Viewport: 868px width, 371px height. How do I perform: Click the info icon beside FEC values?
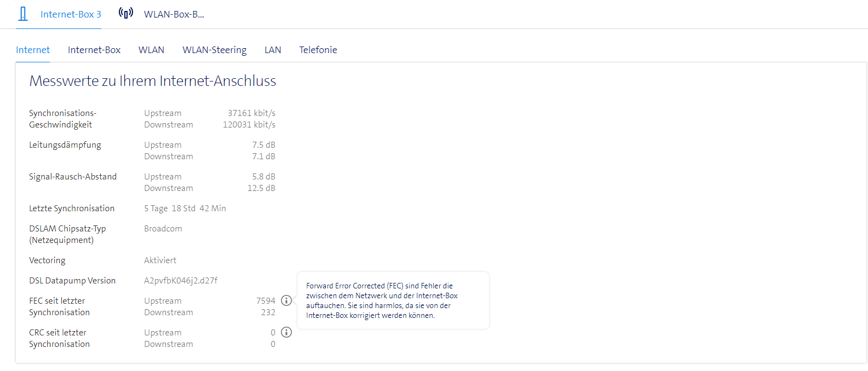point(286,300)
